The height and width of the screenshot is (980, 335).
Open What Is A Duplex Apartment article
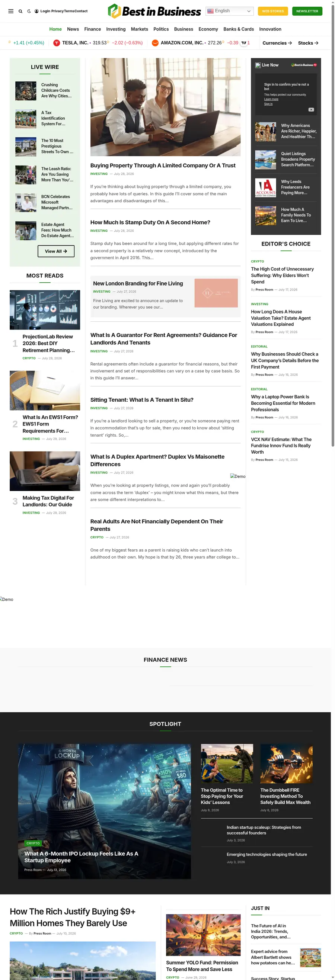pyautogui.click(x=157, y=461)
